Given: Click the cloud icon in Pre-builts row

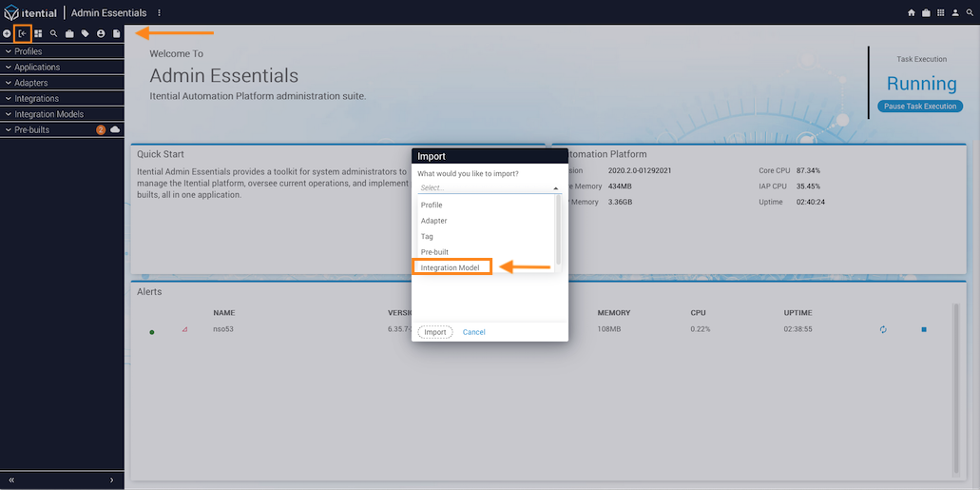Looking at the screenshot, I should click(115, 129).
